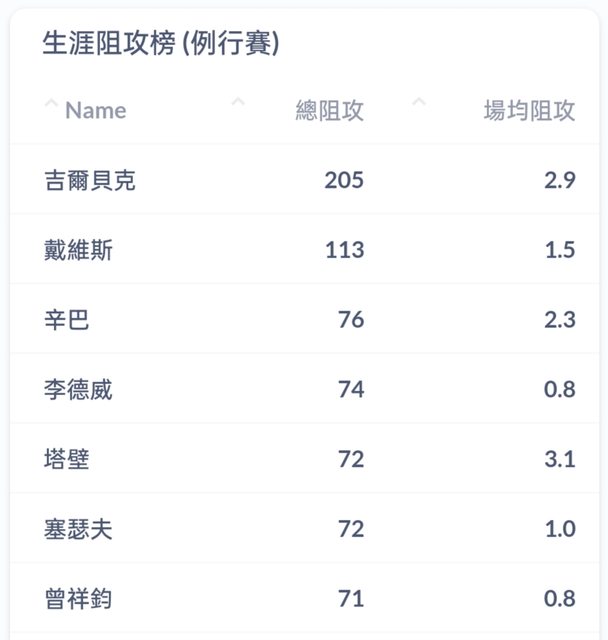608x640 pixels.
Task: Click the 生涯阻攻榜 (例行賽) card title
Action: (x=161, y=43)
